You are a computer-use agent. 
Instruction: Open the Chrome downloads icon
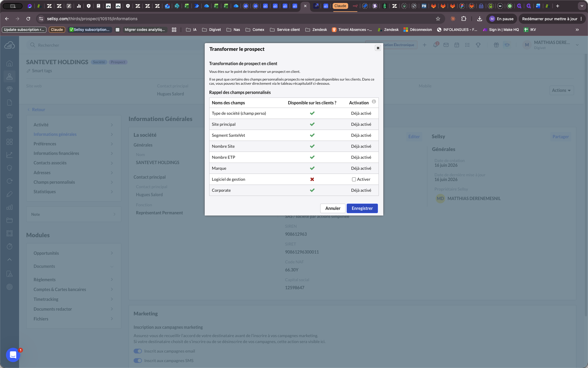coord(480,19)
